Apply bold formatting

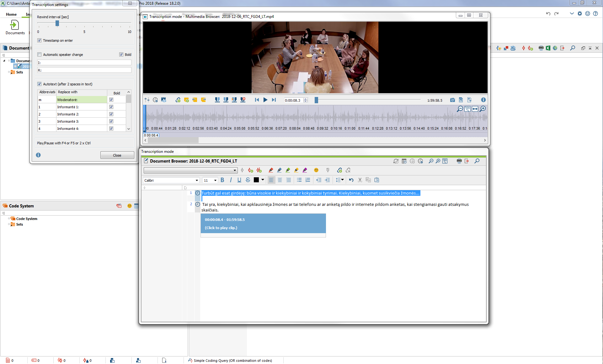click(222, 180)
